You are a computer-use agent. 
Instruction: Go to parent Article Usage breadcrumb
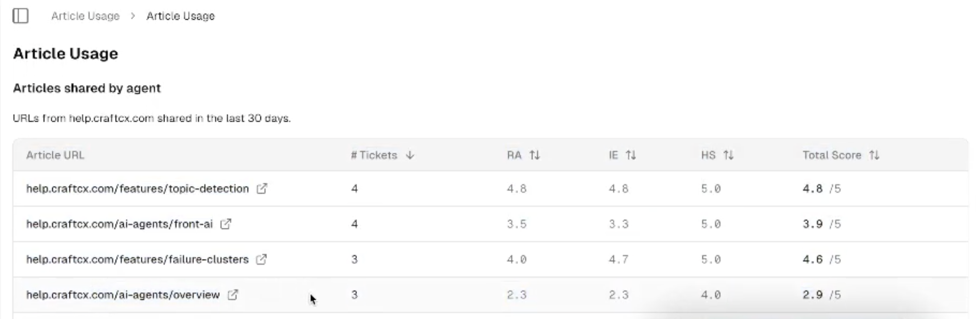pyautogui.click(x=85, y=16)
